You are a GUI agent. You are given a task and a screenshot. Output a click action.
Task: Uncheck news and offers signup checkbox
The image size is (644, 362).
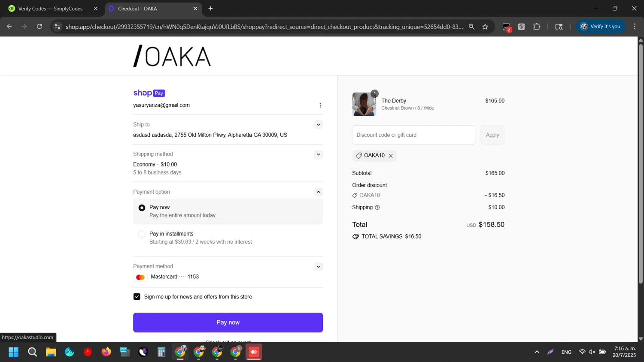(x=137, y=297)
